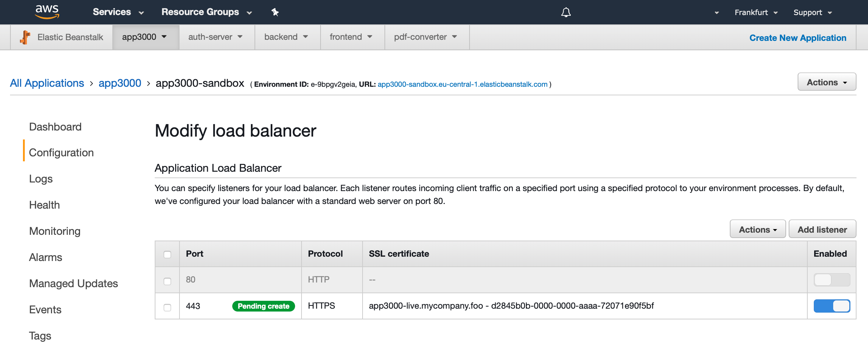Screen dimensions: 868x342
Task: Toggle Enabled switch for port 80 listener
Action: (x=832, y=280)
